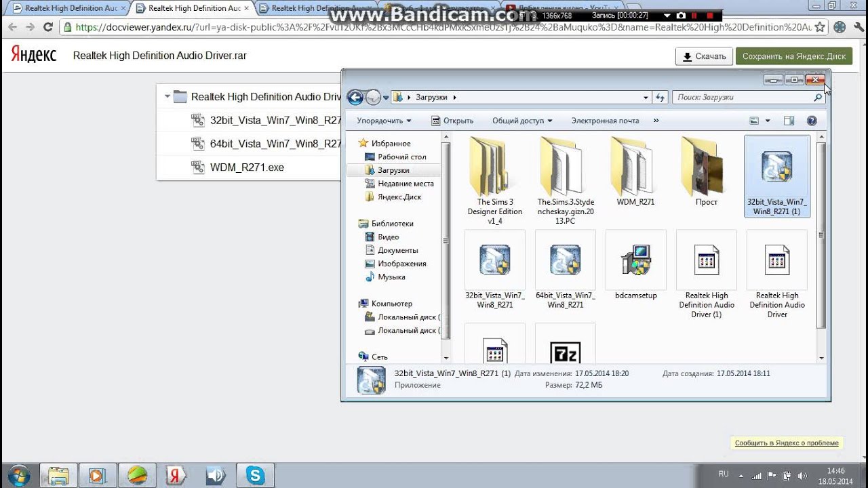The image size is (868, 488).
Task: Click the Яндекс logo
Action: [x=33, y=55]
